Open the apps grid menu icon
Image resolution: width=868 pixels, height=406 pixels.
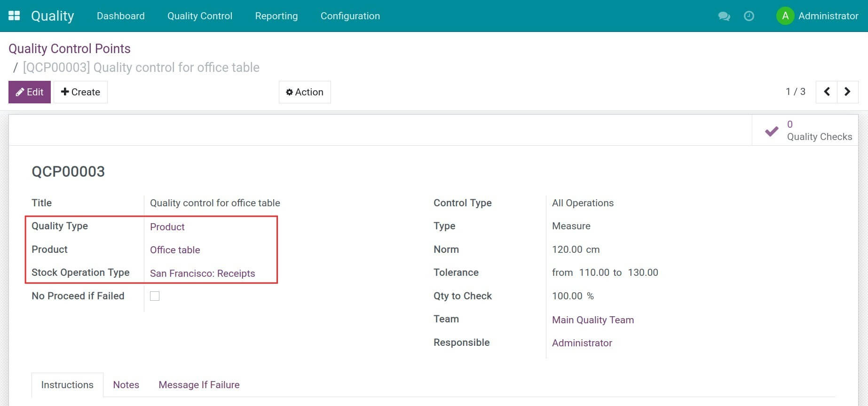click(x=14, y=16)
